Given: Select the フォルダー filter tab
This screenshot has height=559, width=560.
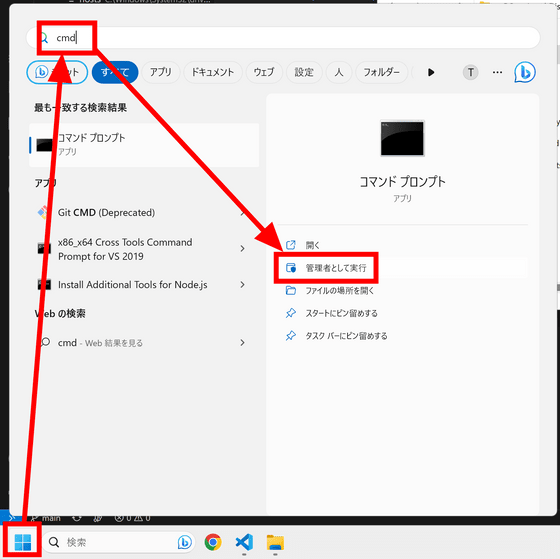Looking at the screenshot, I should (x=381, y=72).
